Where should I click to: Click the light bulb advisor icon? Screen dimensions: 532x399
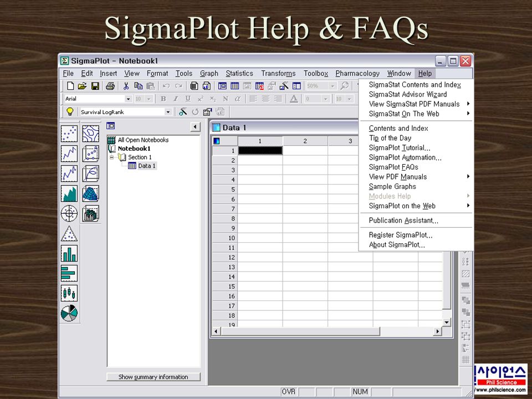click(70, 111)
